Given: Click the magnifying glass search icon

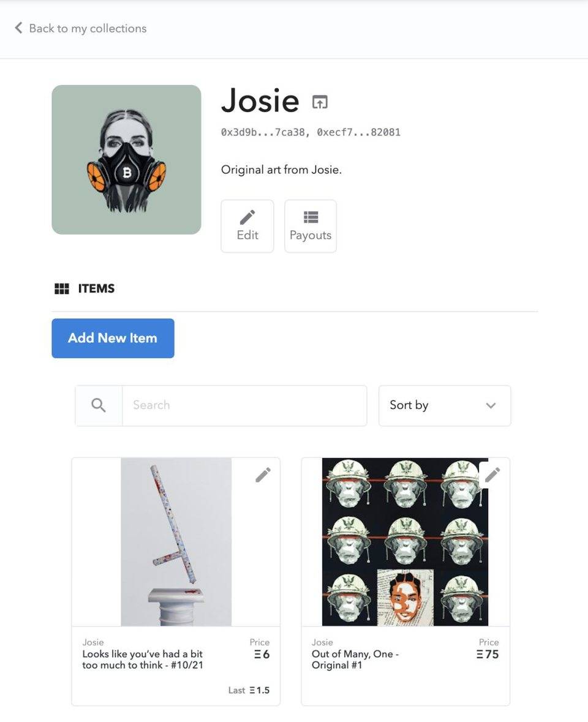Looking at the screenshot, I should [x=99, y=405].
